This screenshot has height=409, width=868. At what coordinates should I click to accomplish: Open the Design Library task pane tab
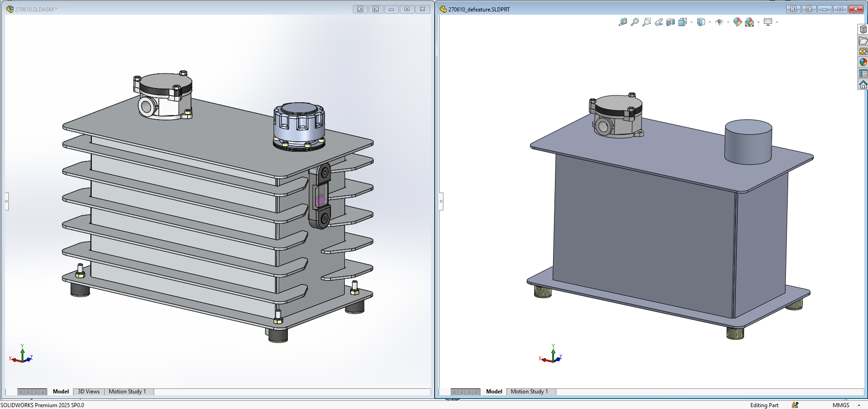pos(863,29)
